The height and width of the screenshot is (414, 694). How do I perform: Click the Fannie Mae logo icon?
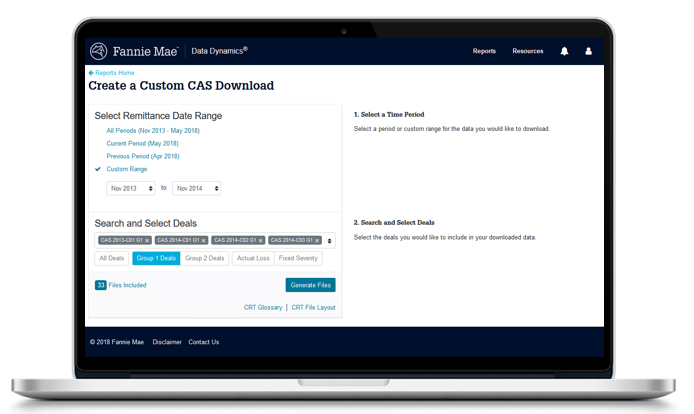click(x=98, y=51)
